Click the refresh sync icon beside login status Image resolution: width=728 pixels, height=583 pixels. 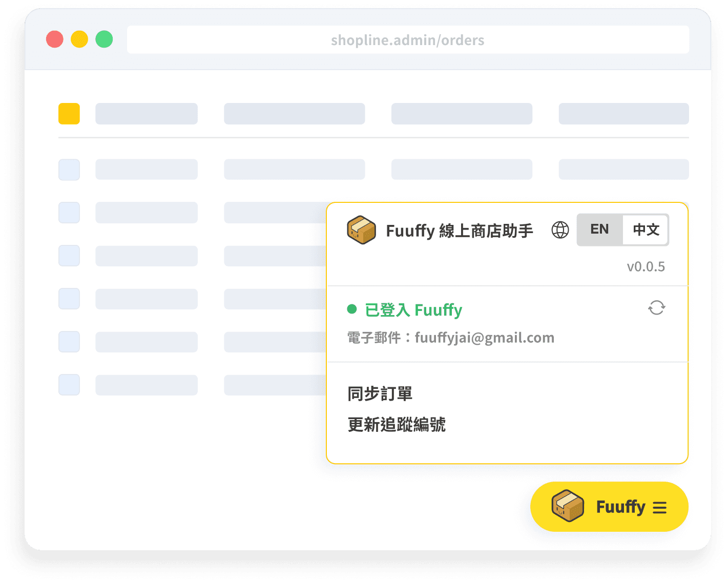[x=656, y=308]
